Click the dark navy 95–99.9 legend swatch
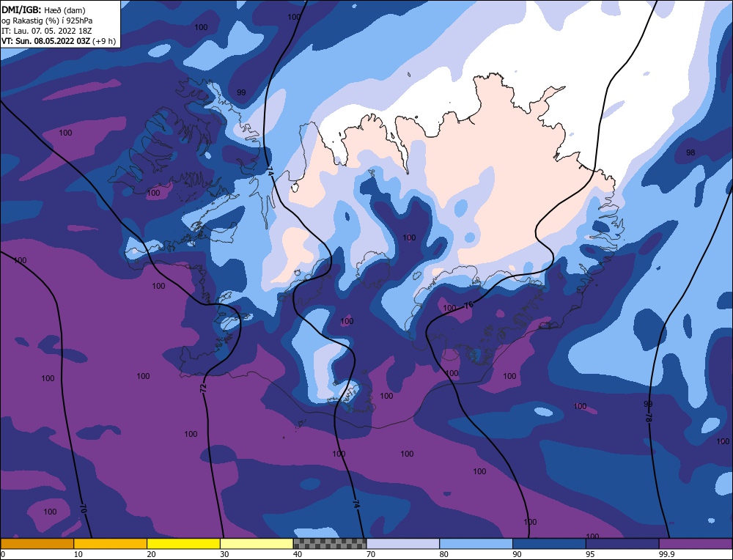This screenshot has height=560, width=733. point(622,544)
